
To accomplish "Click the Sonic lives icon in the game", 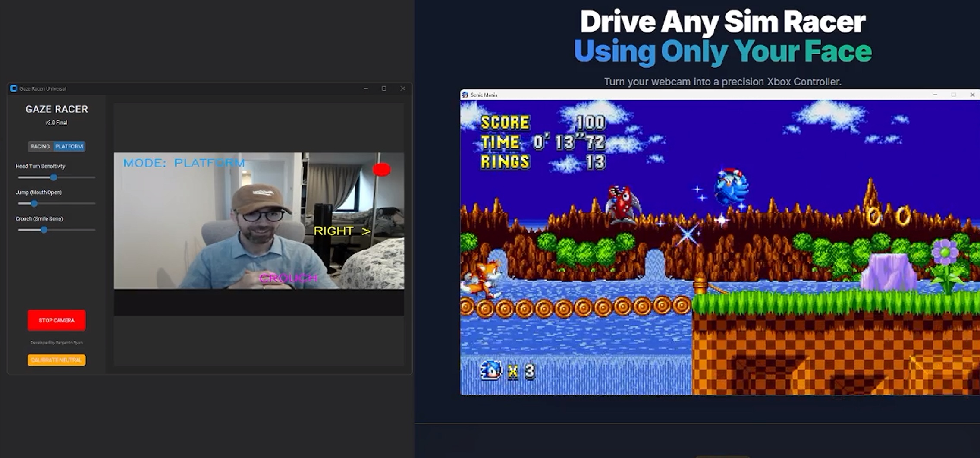I will coord(491,370).
